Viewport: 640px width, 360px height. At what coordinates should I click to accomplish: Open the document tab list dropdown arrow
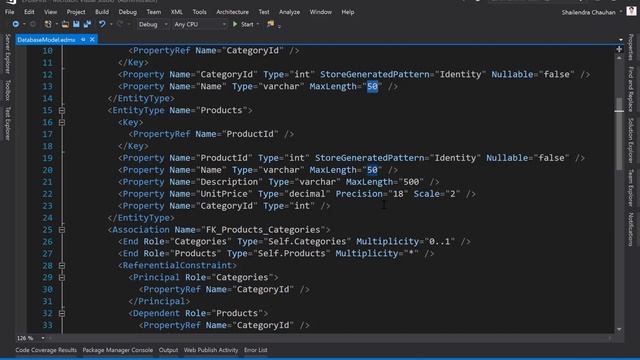pyautogui.click(x=621, y=40)
